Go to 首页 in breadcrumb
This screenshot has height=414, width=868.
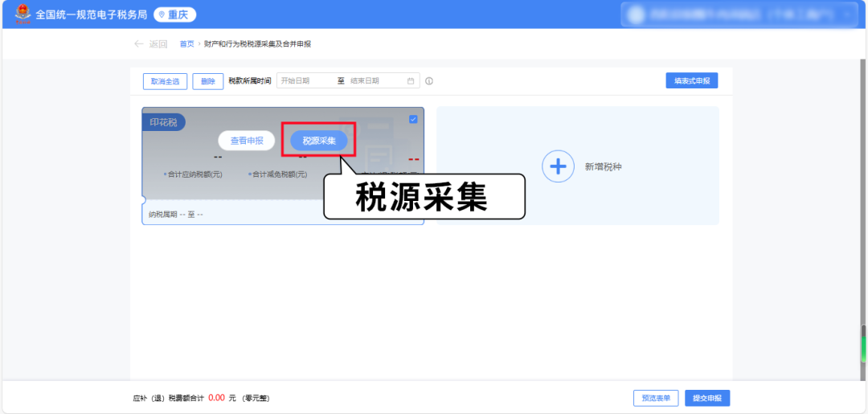click(186, 44)
